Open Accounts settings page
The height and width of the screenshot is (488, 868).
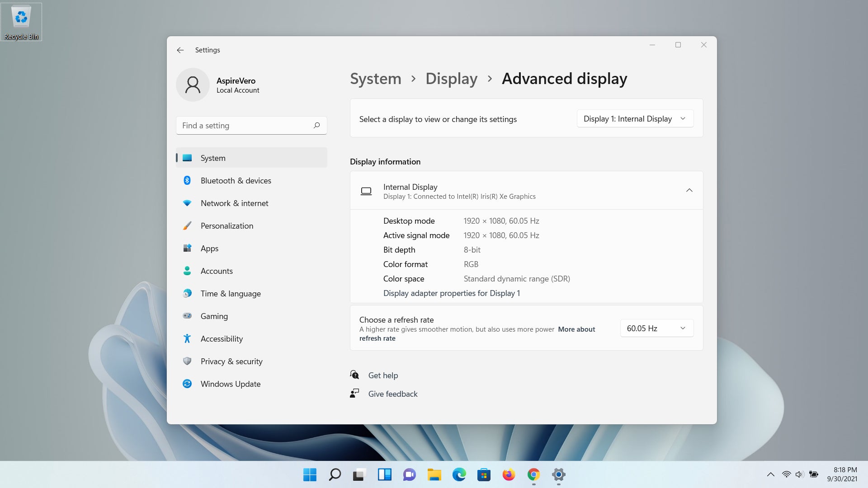coord(251,271)
